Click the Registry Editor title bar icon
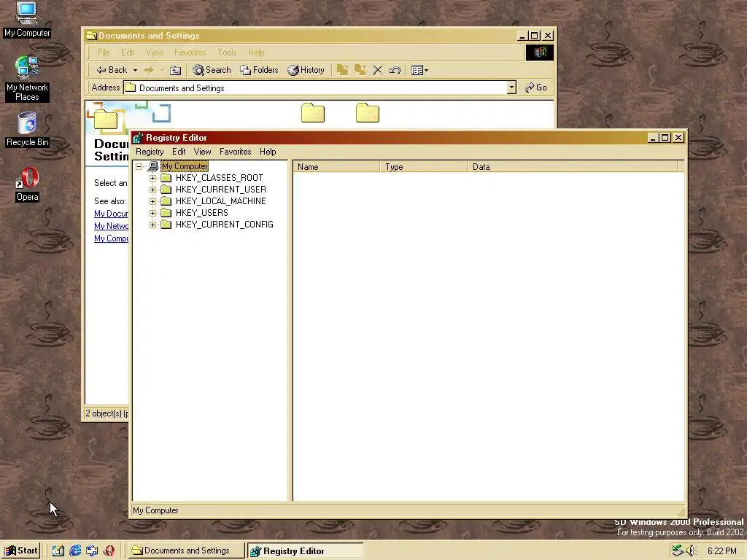 138,138
